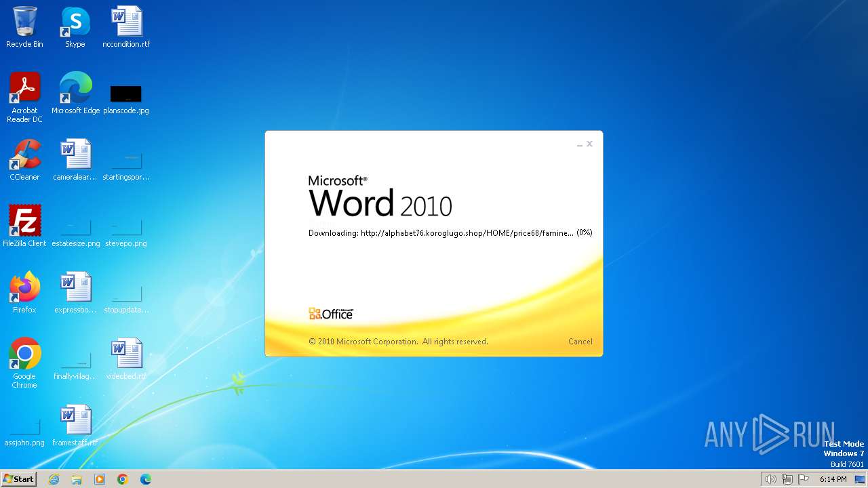The height and width of the screenshot is (488, 868).
Task: Cancel the Word 2010 startup download
Action: pyautogui.click(x=580, y=342)
